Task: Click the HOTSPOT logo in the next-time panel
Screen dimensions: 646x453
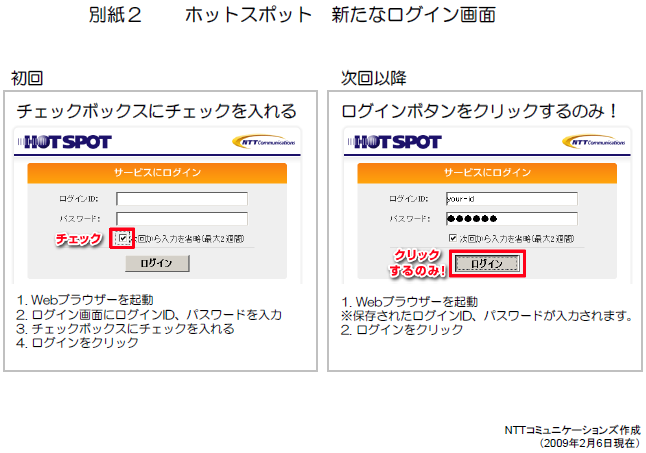Action: point(394,142)
